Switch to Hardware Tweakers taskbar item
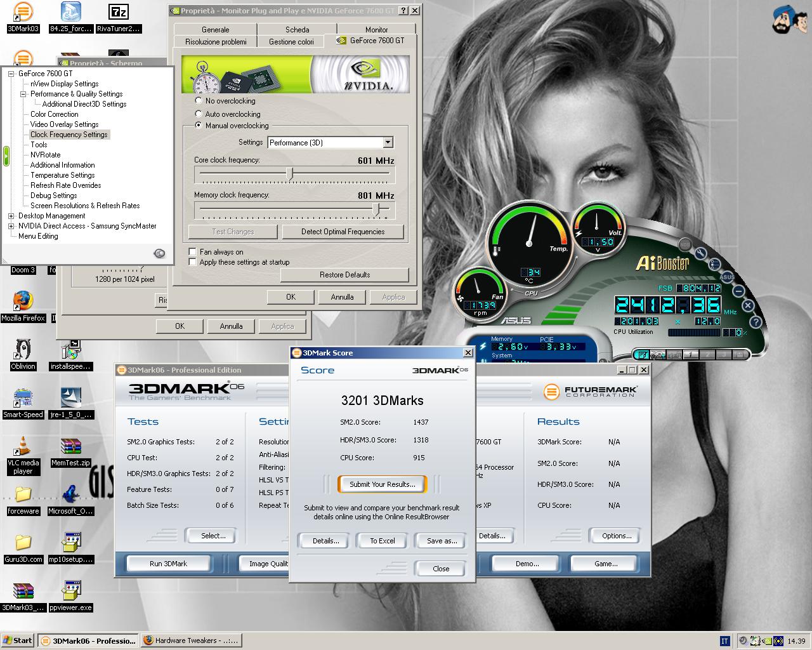812x650 pixels. (191, 640)
